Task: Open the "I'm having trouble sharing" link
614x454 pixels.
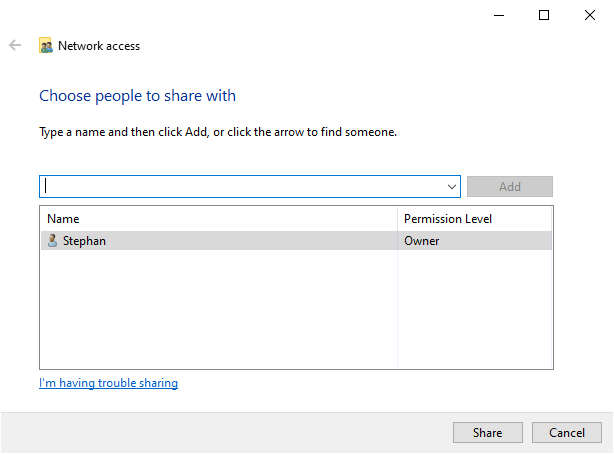Action: 108,383
